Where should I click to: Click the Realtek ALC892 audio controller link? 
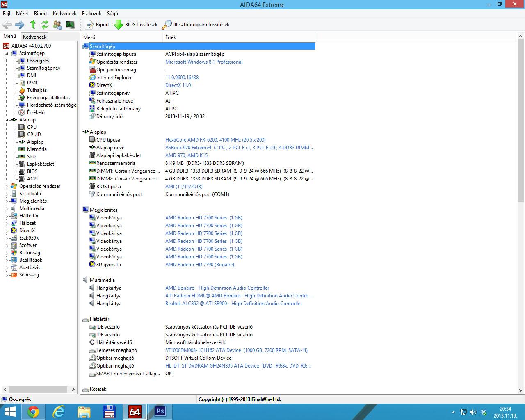[234, 304]
